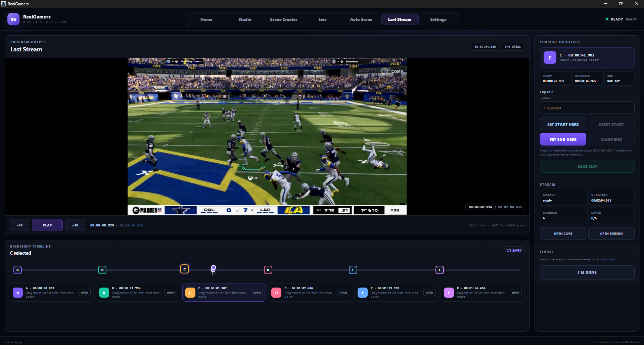Click the RealGamers window title icon
The width and height of the screenshot is (644, 345).
tap(3, 4)
